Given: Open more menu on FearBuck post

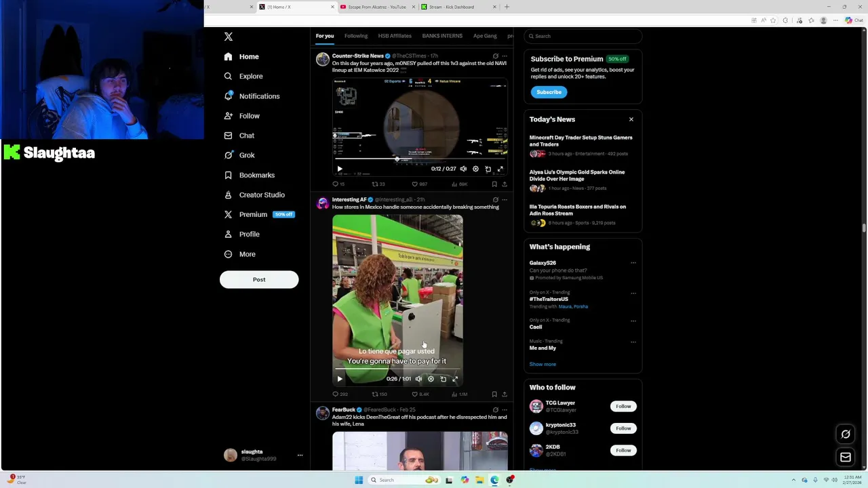Looking at the screenshot, I should pos(504,410).
